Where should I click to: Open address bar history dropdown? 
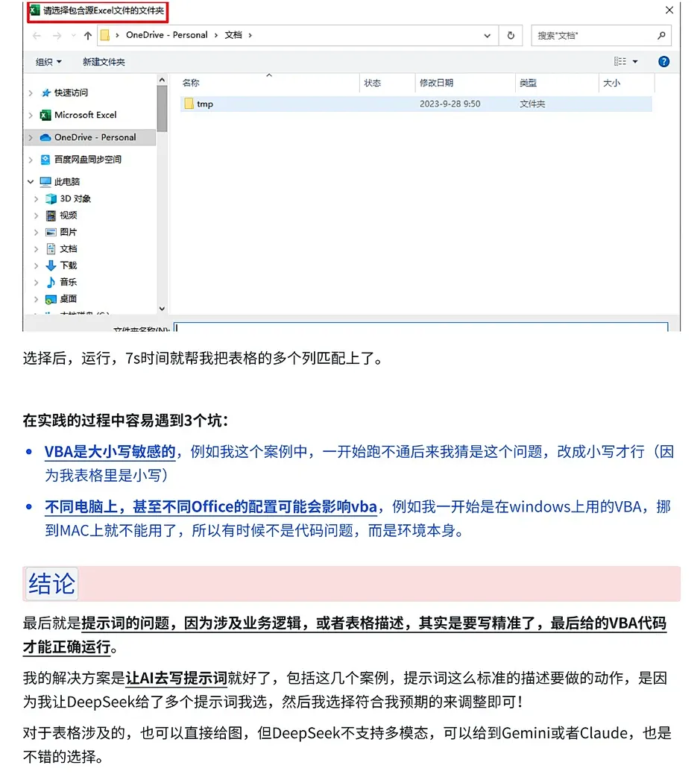click(x=488, y=36)
